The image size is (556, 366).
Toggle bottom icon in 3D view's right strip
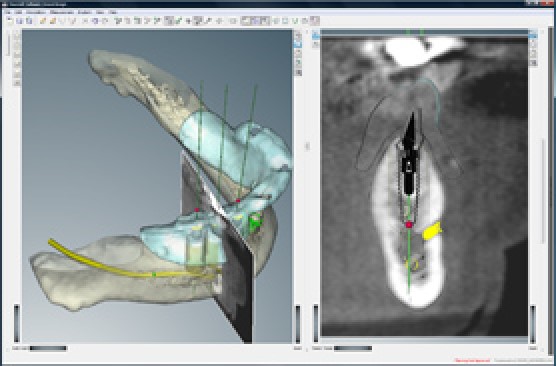(298, 72)
